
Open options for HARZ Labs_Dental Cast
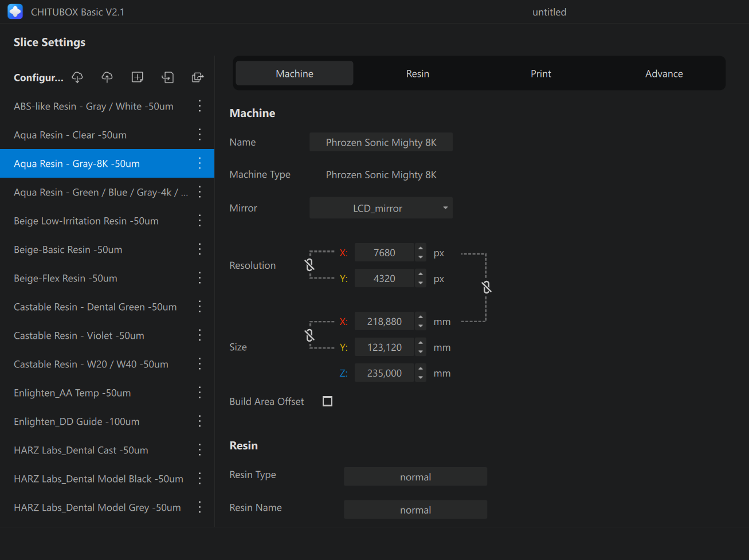pyautogui.click(x=199, y=450)
